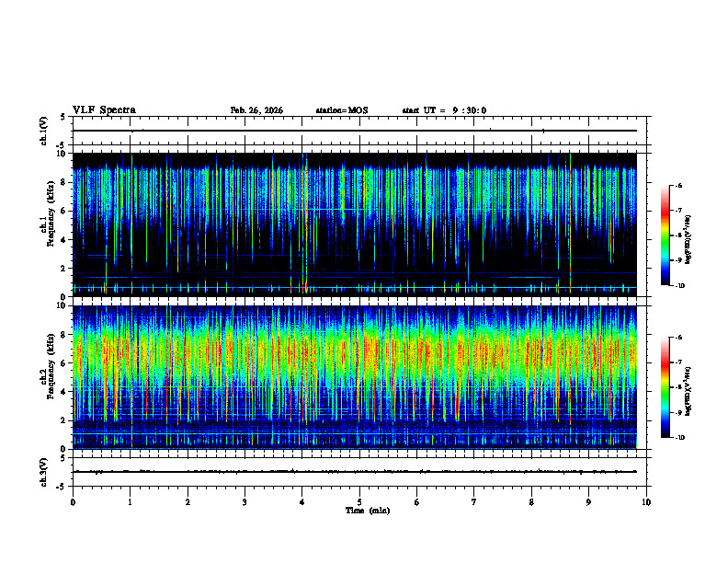Click the log(PSD) label beside ch.2 color bar
728x563 pixels.
688,391
